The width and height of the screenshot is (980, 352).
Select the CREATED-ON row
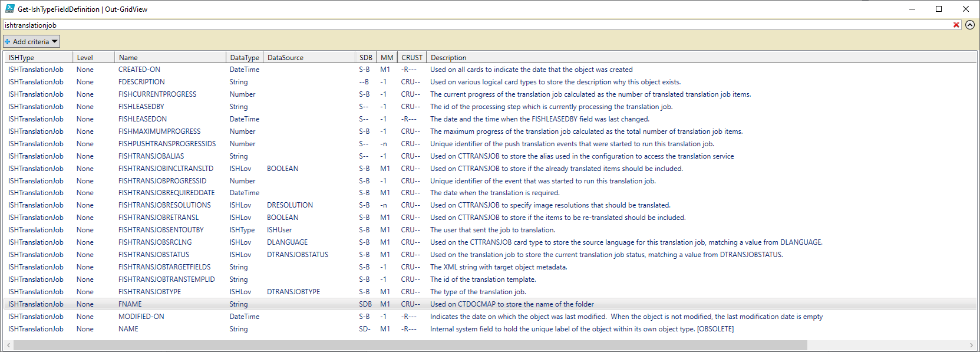point(139,70)
